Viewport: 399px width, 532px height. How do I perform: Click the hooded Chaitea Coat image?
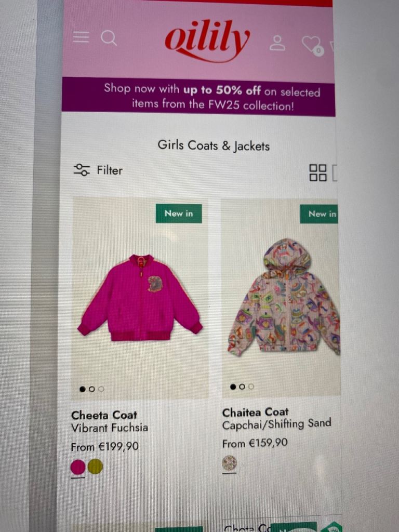284,298
